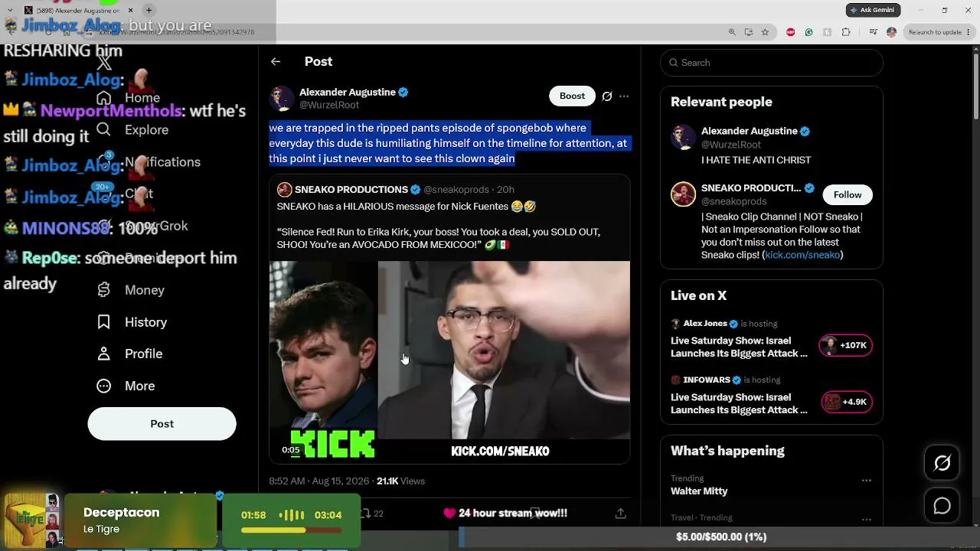Click the search magnifier icon

coord(674,63)
